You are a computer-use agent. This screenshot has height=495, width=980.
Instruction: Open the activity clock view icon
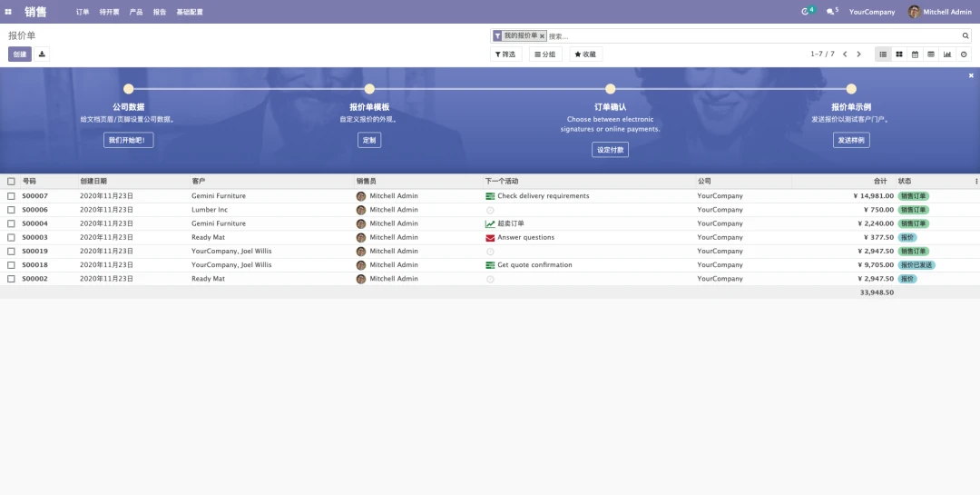tap(964, 54)
